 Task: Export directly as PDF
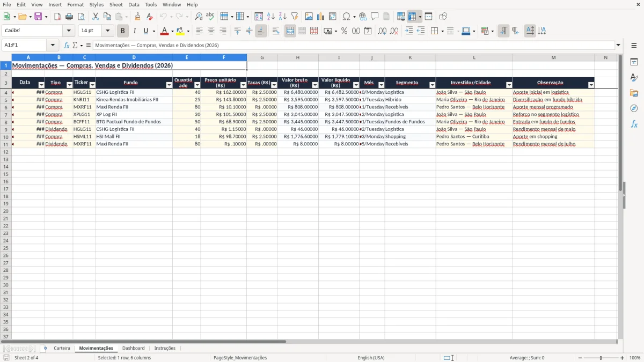[x=57, y=17]
